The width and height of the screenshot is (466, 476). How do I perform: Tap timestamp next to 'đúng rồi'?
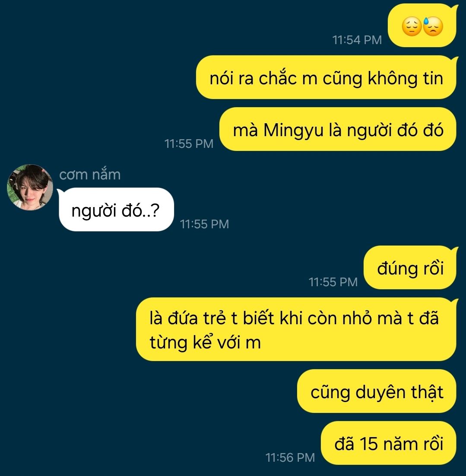click(x=333, y=282)
